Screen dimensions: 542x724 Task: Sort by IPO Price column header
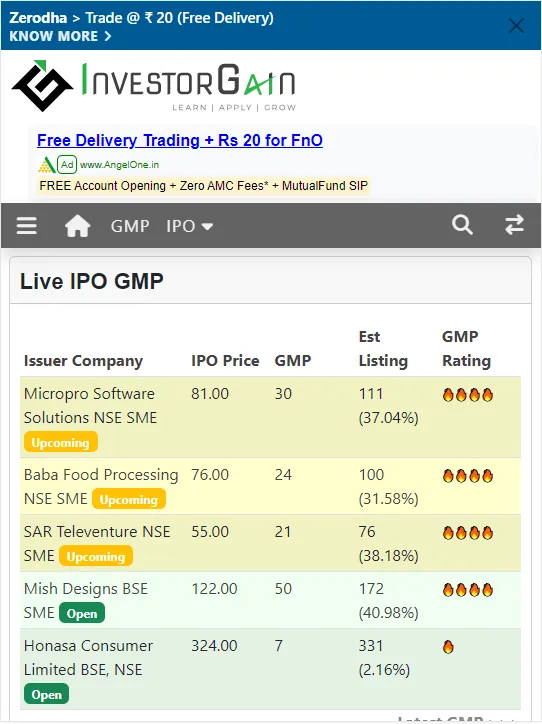(x=225, y=361)
